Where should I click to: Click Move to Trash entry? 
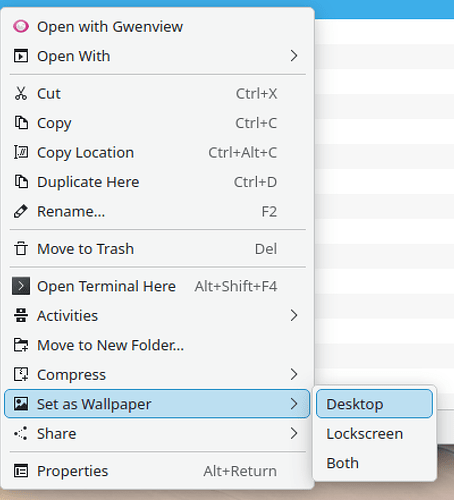point(157,249)
